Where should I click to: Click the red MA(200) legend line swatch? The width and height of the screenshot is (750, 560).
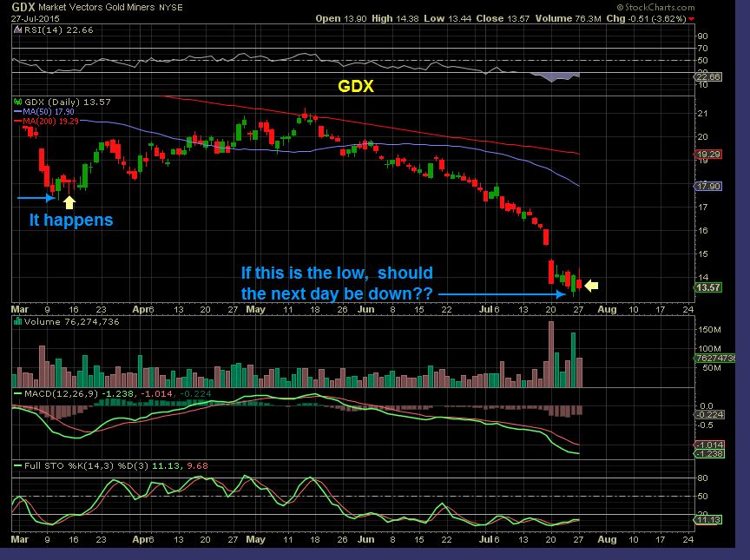point(19,122)
